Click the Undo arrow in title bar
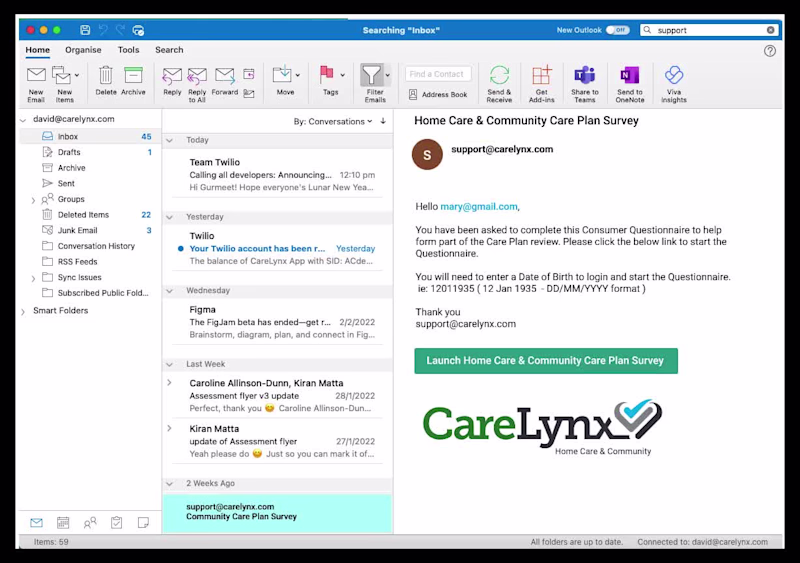Screen dimensions: 800x563 point(103,30)
